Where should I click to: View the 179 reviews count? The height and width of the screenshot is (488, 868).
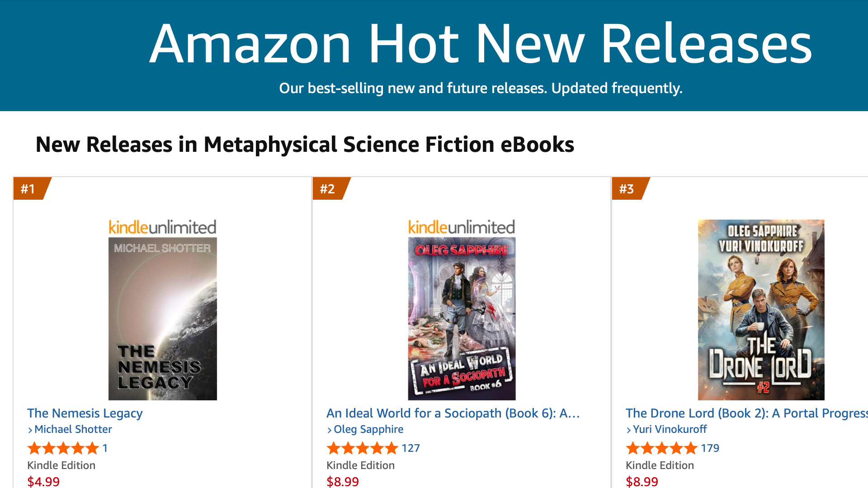click(x=710, y=448)
